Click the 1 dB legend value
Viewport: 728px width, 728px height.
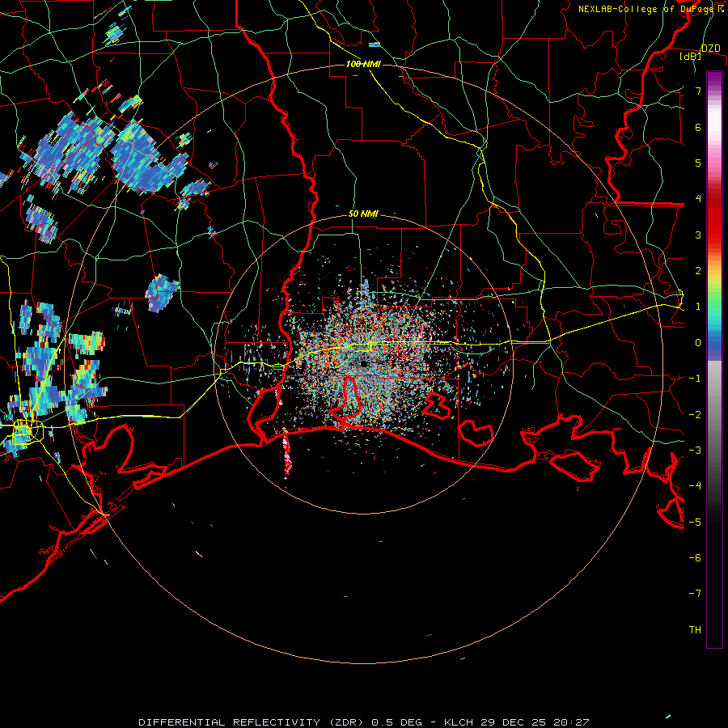698,307
